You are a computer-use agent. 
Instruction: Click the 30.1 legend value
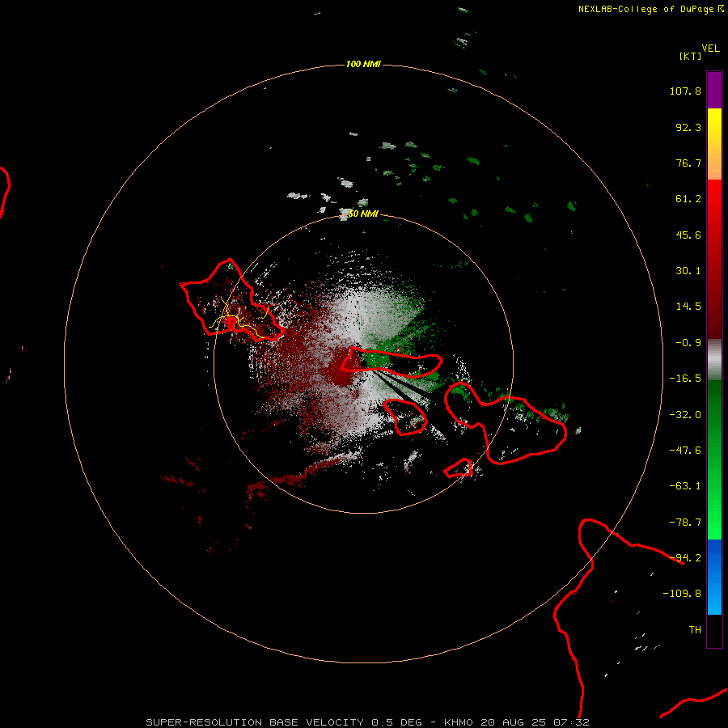pyautogui.click(x=688, y=271)
